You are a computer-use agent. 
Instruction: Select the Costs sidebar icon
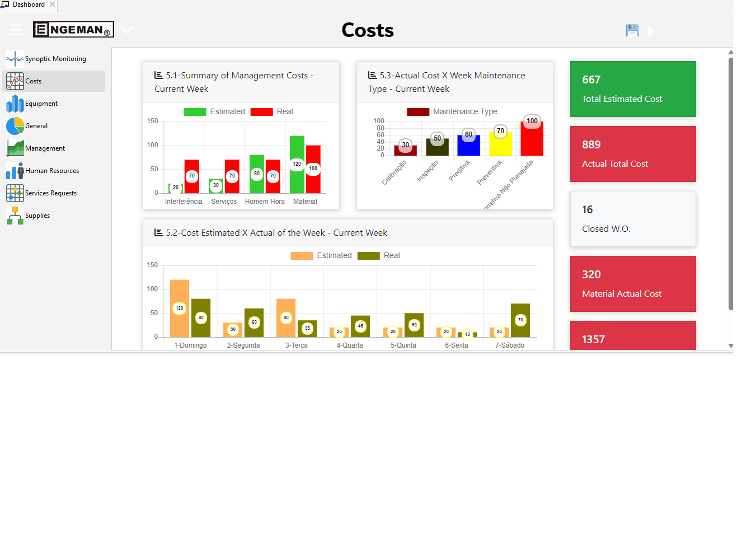pyautogui.click(x=15, y=81)
